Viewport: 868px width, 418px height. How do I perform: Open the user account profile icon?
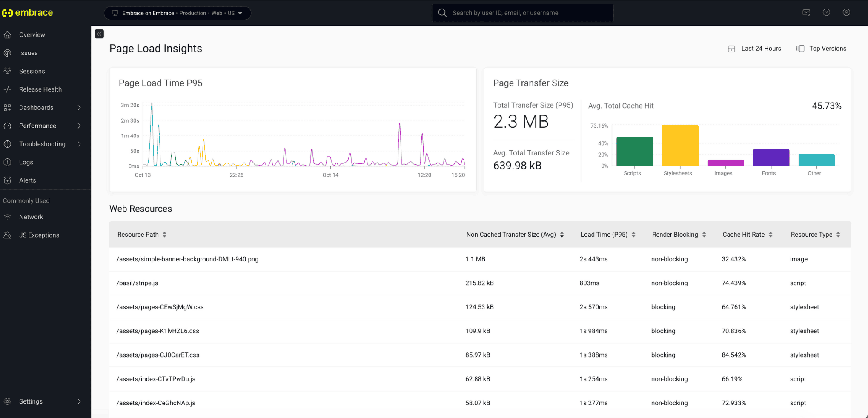pyautogui.click(x=846, y=13)
